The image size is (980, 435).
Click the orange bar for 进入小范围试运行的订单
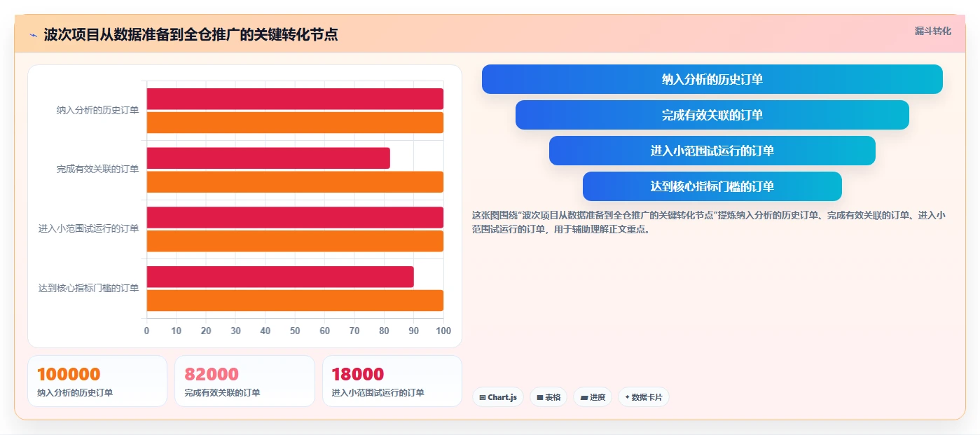(x=295, y=241)
